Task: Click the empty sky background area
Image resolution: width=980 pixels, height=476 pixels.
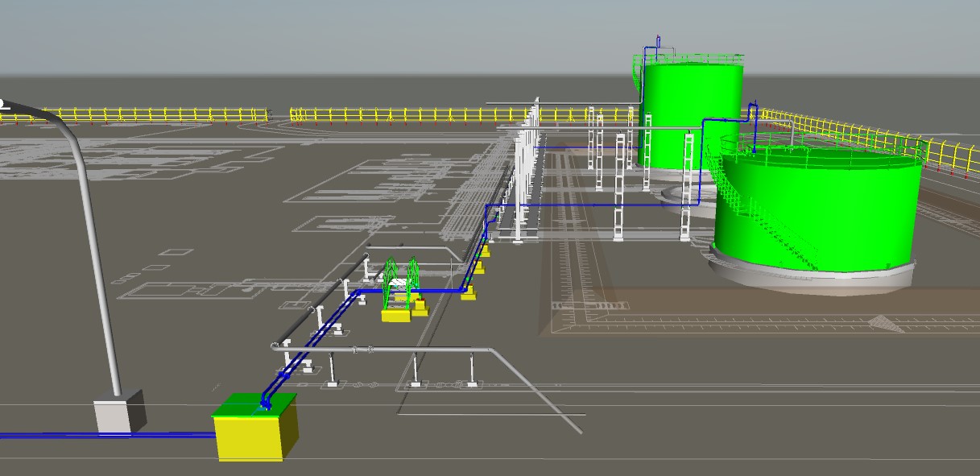Action: 322,32
